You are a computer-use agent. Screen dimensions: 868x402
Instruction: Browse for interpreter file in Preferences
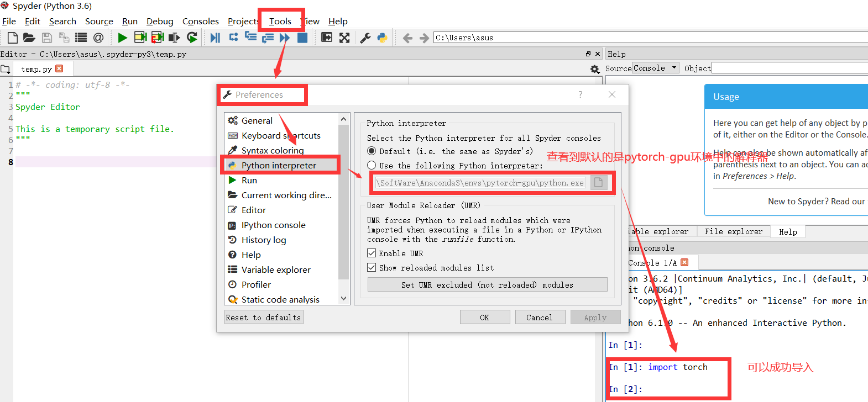tap(598, 182)
